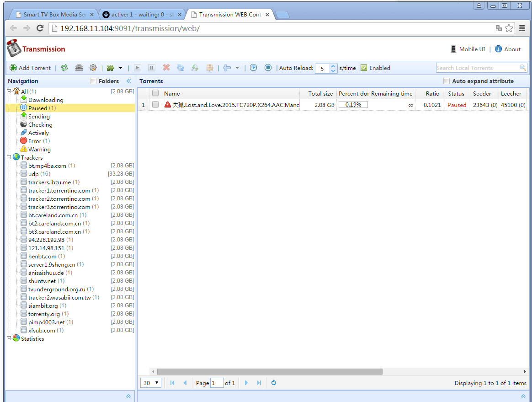Image resolution: width=532 pixels, height=402 pixels.
Task: Select Actively in navigation
Action: pos(38,133)
